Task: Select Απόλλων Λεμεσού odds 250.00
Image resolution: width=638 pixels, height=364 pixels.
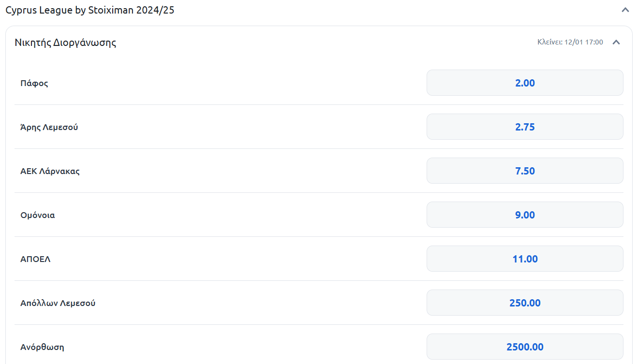Action: coord(525,303)
